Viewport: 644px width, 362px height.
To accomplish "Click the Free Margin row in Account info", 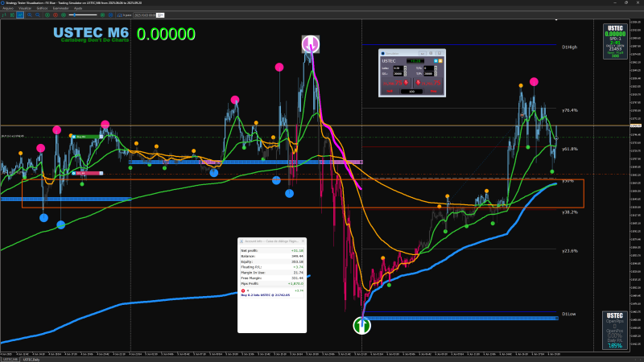I will (272, 278).
